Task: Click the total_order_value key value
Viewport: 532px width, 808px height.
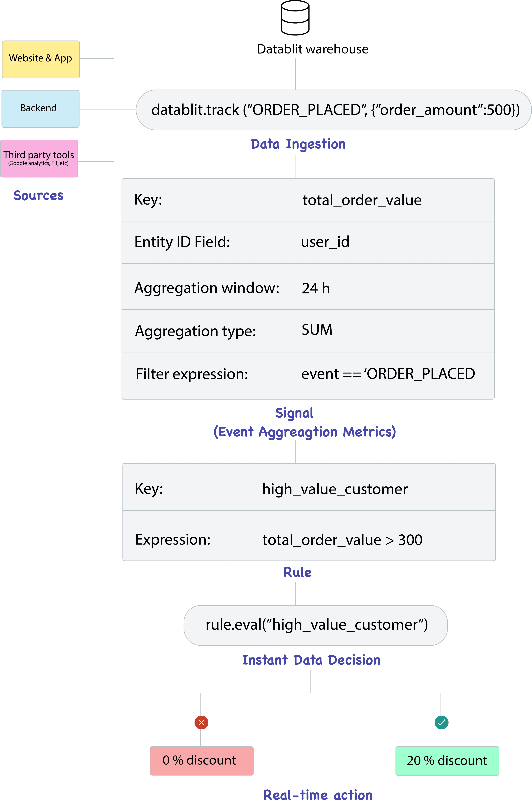Action: pos(362,200)
